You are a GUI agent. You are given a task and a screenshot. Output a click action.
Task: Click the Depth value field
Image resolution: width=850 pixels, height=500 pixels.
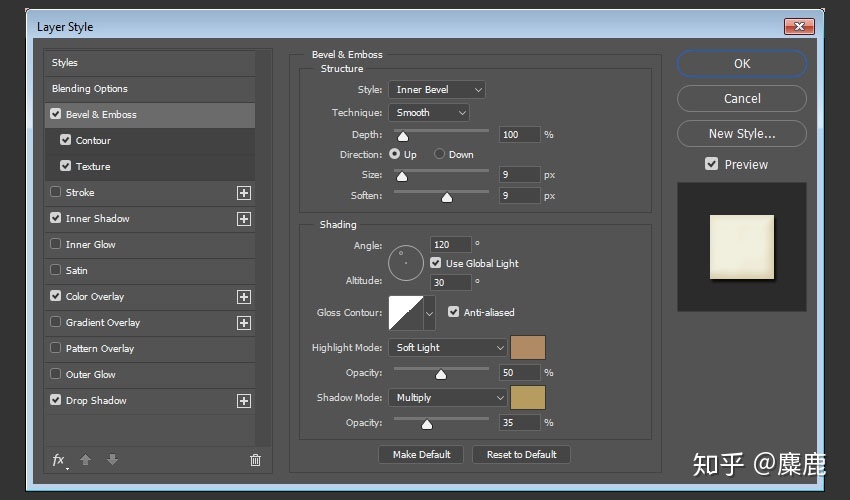[x=519, y=134]
